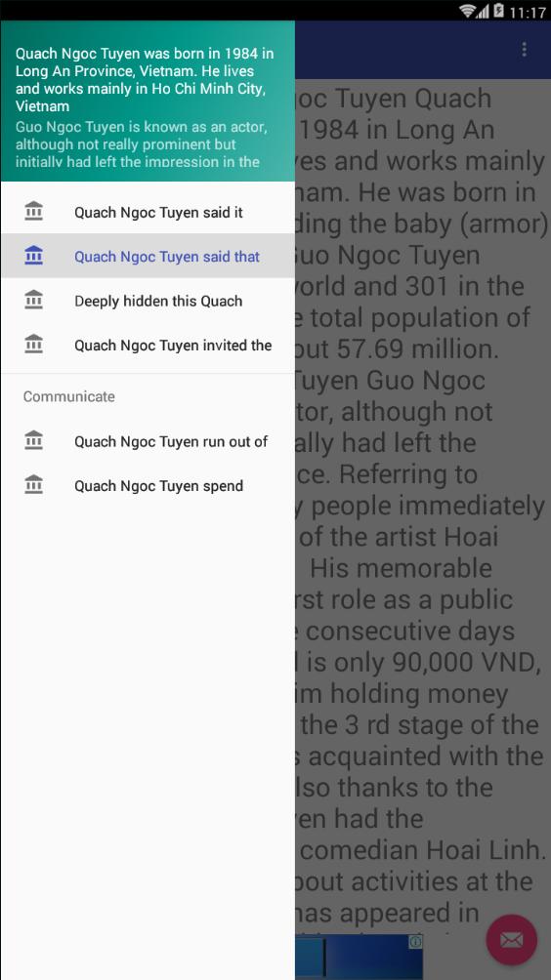Open "Quach Ngoc Tuyen said it" item

(148, 212)
